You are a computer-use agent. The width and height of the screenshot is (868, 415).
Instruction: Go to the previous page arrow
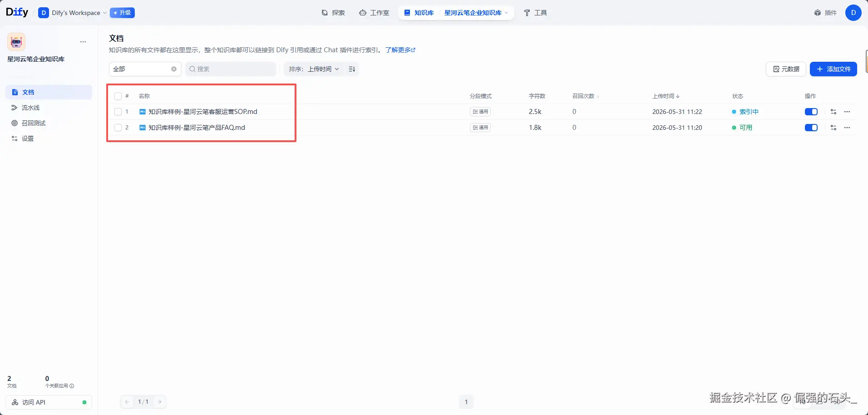[128, 402]
